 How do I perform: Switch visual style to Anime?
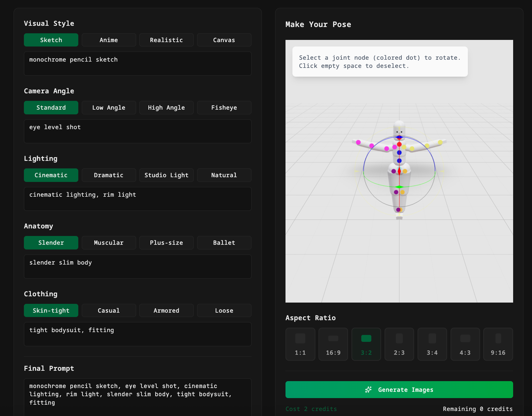[x=109, y=40]
